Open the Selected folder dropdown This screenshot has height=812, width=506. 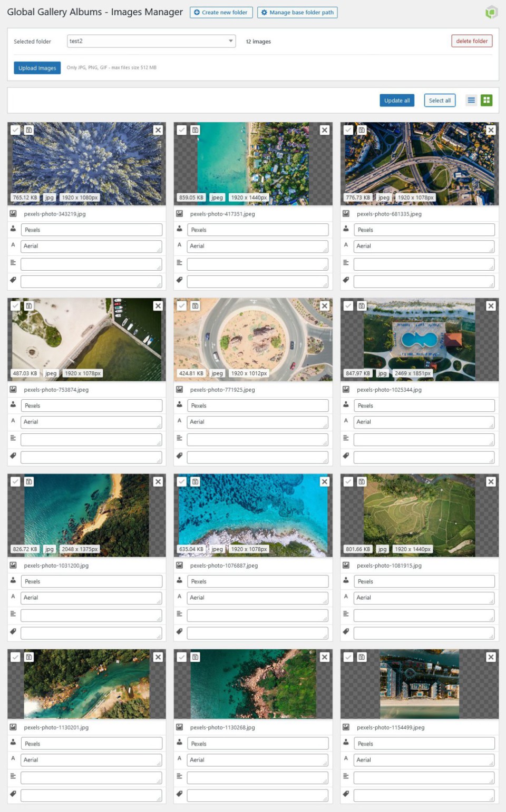(151, 41)
